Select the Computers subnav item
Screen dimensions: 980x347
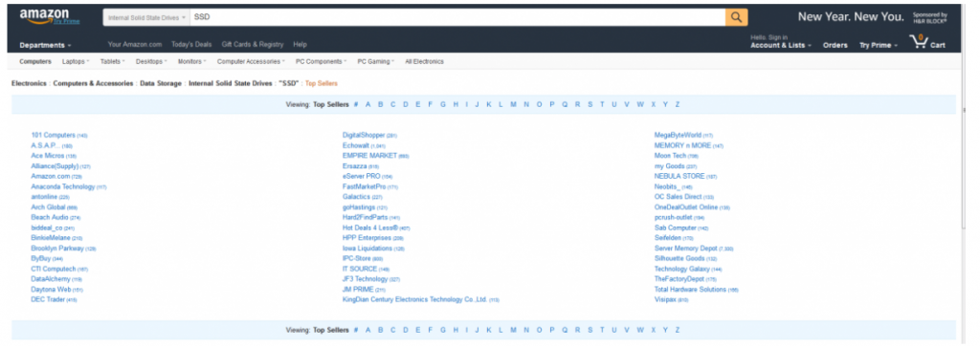tap(35, 61)
